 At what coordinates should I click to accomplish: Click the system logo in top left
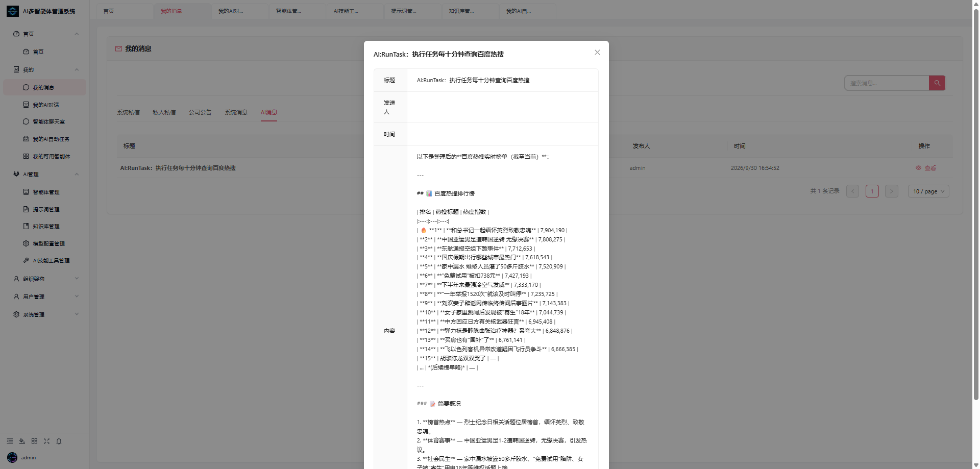(13, 11)
